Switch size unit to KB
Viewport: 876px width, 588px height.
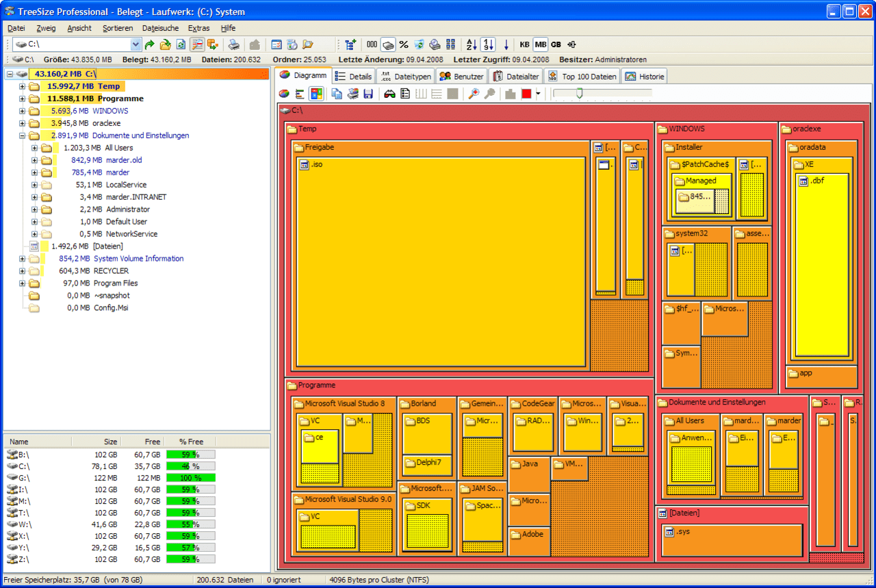click(x=525, y=44)
